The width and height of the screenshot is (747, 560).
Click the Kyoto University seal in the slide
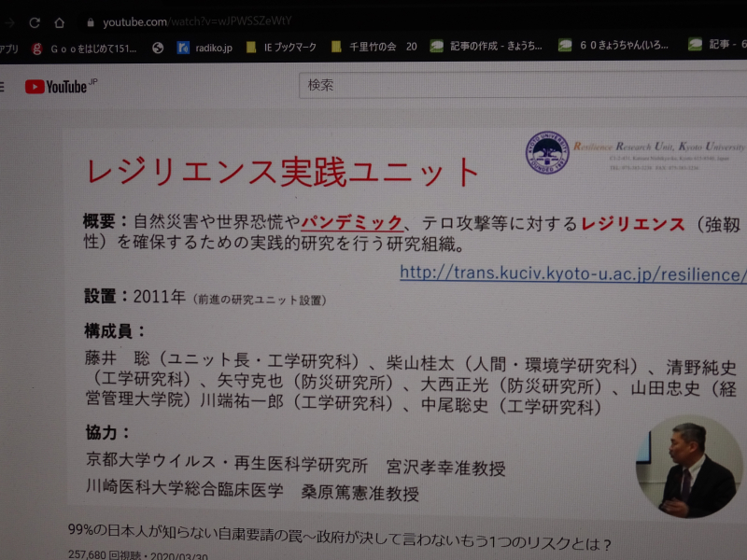547,152
